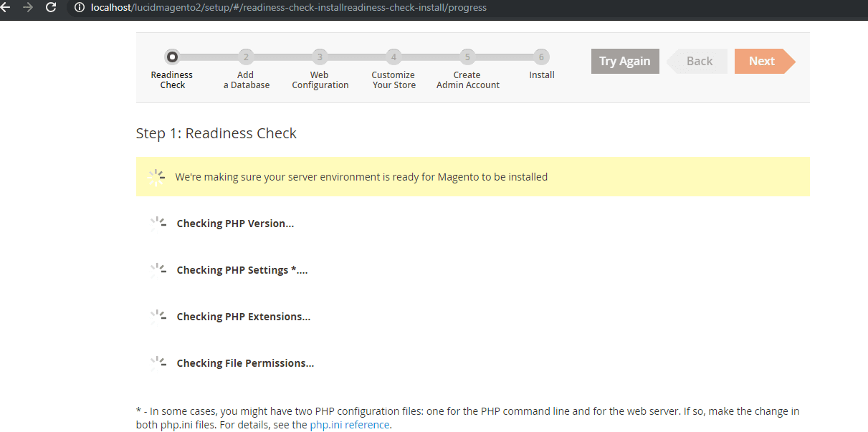Select Readiness Check step marker
Image resolution: width=868 pixels, height=432 pixels.
[172, 57]
